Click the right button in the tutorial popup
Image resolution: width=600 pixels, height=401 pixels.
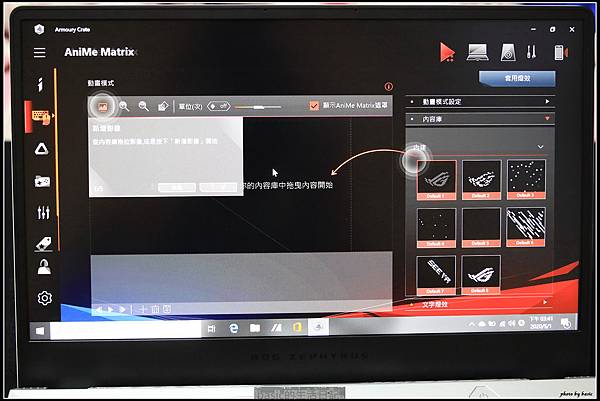pos(218,187)
